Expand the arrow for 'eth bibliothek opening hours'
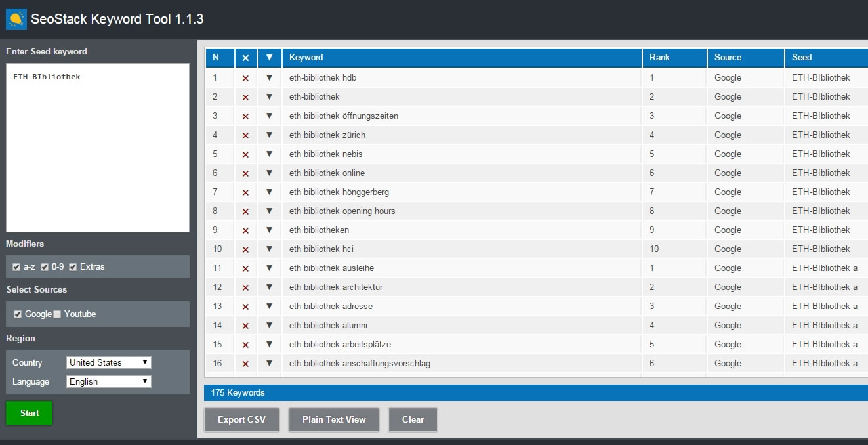 click(269, 211)
